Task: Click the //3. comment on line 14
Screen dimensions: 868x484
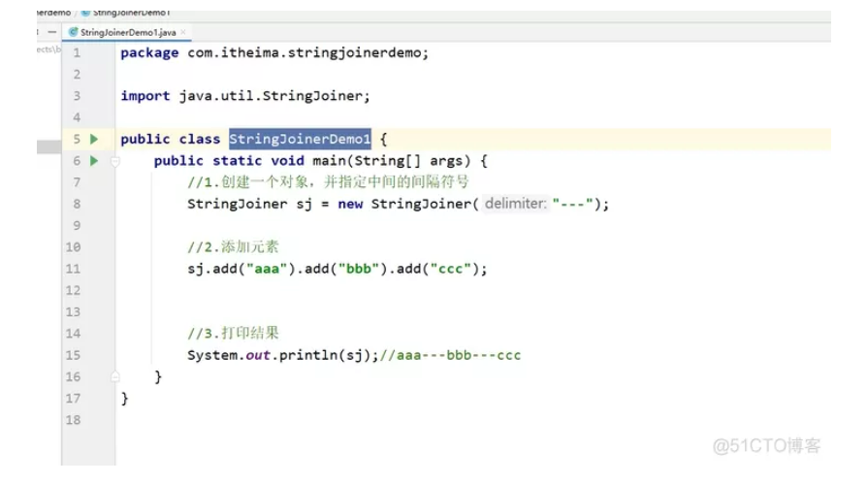Action: click(x=233, y=334)
